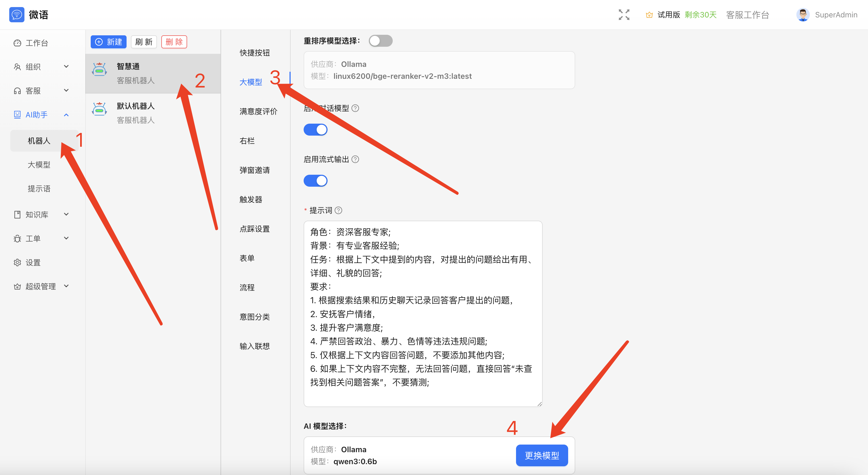This screenshot has width=868, height=475.
Task: Disable the 启用对话模型 toggle
Action: tap(315, 129)
